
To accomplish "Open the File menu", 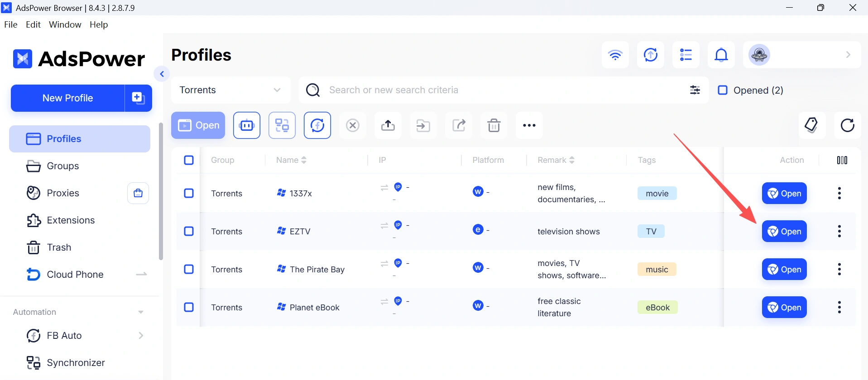I will coord(11,24).
